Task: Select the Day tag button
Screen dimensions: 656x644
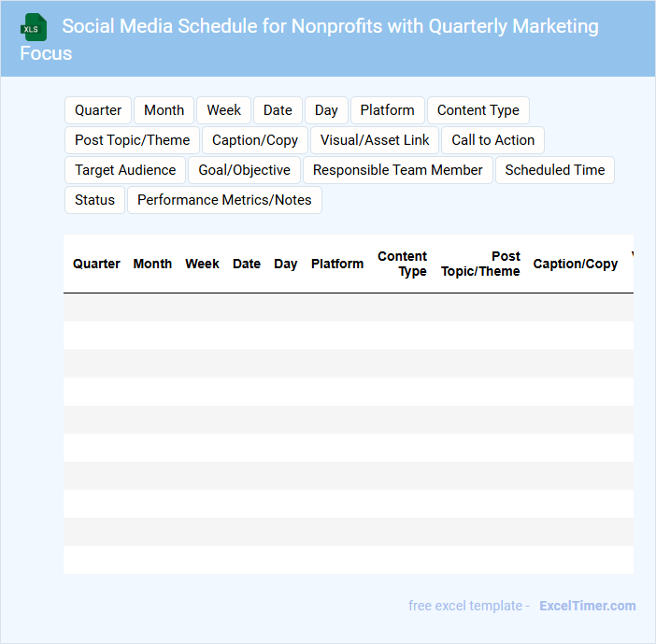Action: tap(326, 110)
